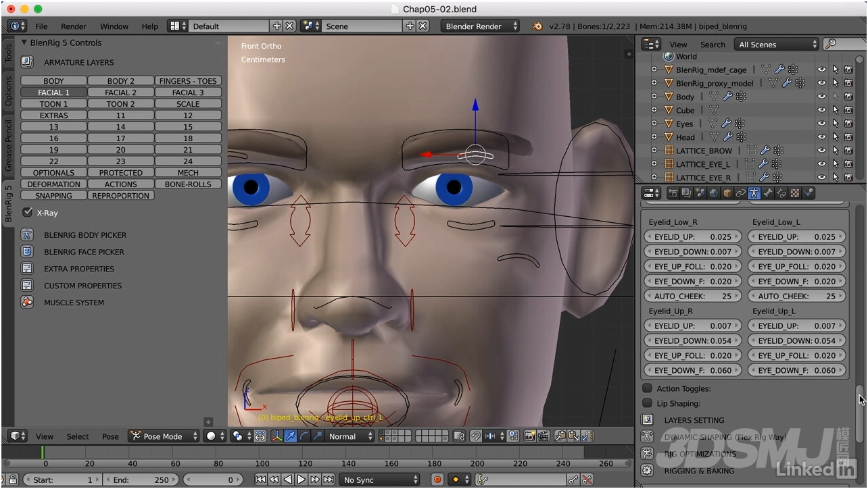Toggle the FACIAL 1 armature layer
The image size is (868, 489).
click(53, 93)
